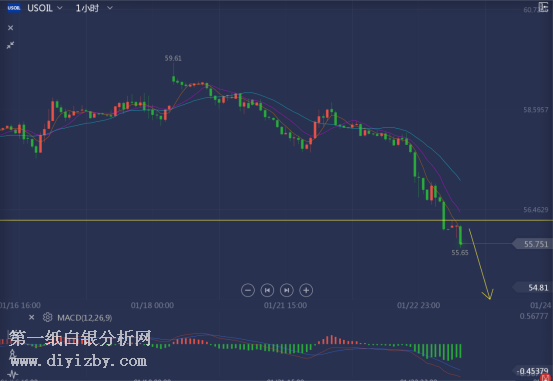Close the chart with the top-left X
Viewport: 553px width, 381px height.
(11, 28)
